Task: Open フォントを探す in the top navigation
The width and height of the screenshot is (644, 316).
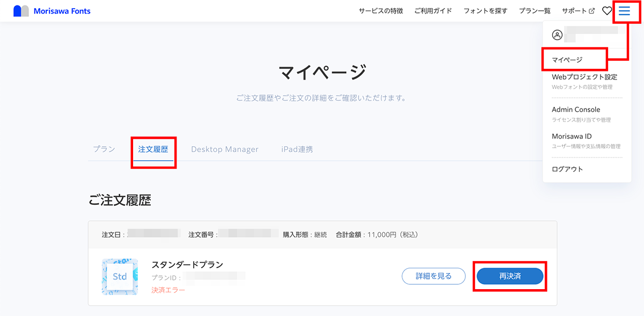Action: tap(486, 11)
